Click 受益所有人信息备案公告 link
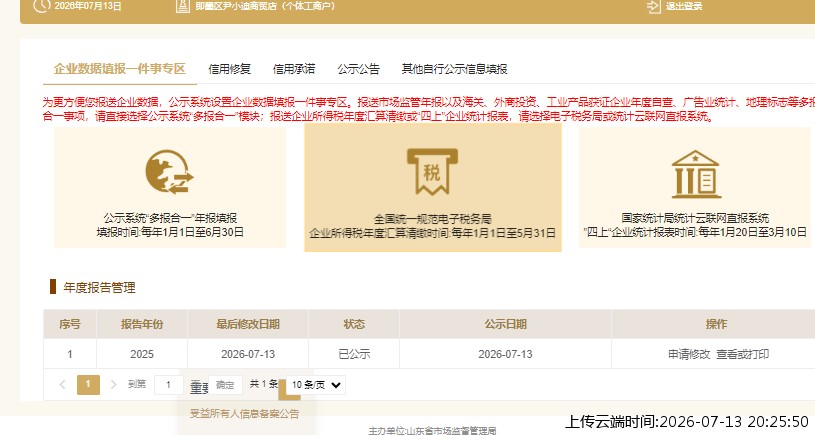 click(244, 414)
